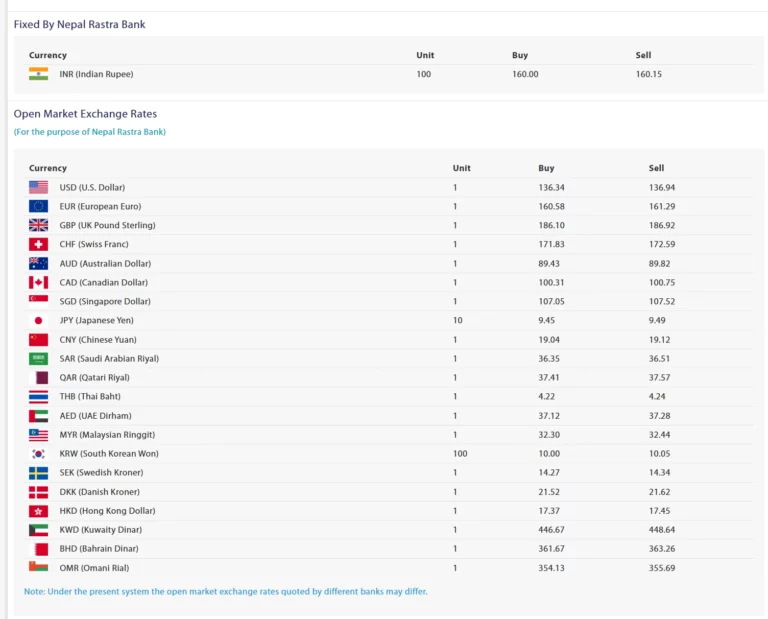Click the OMR sell rate 355.69

coord(662,568)
